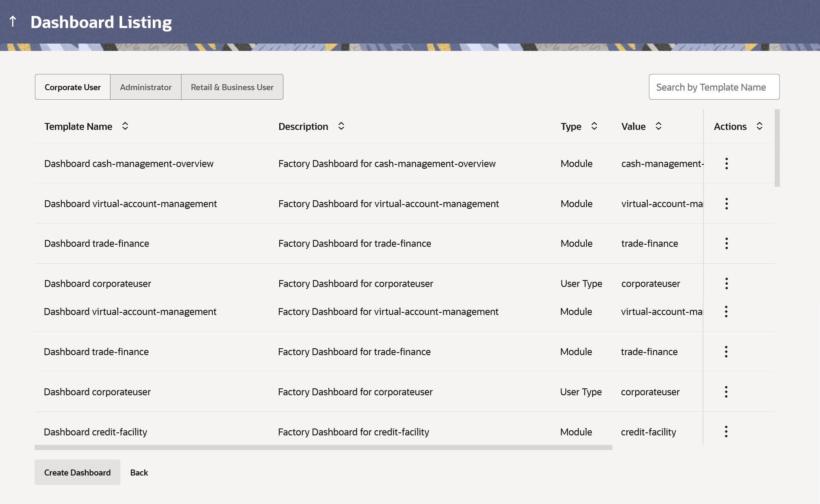Screen dimensions: 820x504
Task: Sort by Template Name column arrows
Action: point(125,126)
